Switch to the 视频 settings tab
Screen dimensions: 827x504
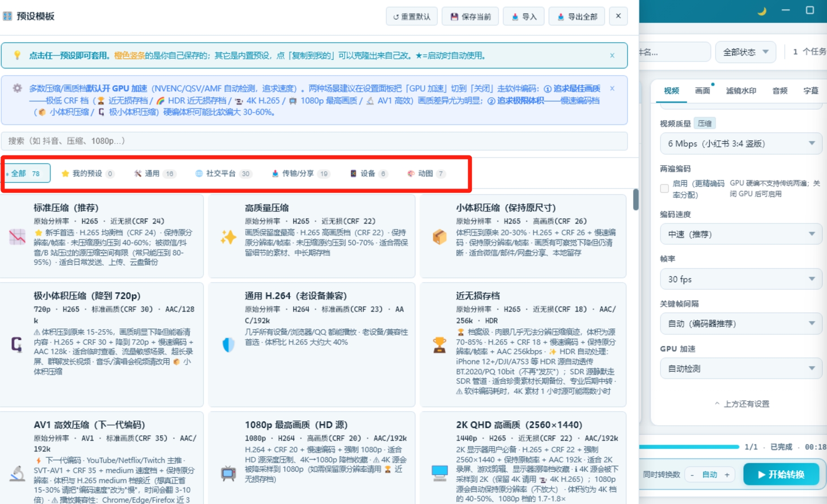click(671, 91)
